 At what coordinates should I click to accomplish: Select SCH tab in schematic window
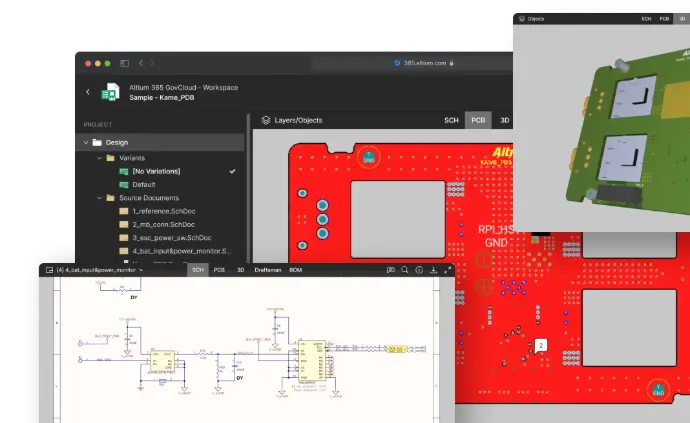198,270
